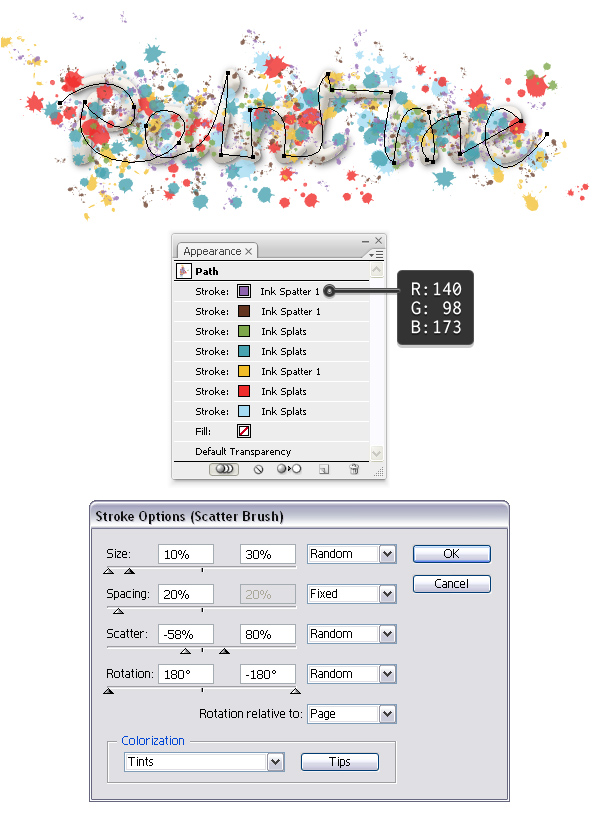This screenshot has width=600, height=820.
Task: Click the trash icon in Appearance panel
Action: pyautogui.click(x=354, y=469)
